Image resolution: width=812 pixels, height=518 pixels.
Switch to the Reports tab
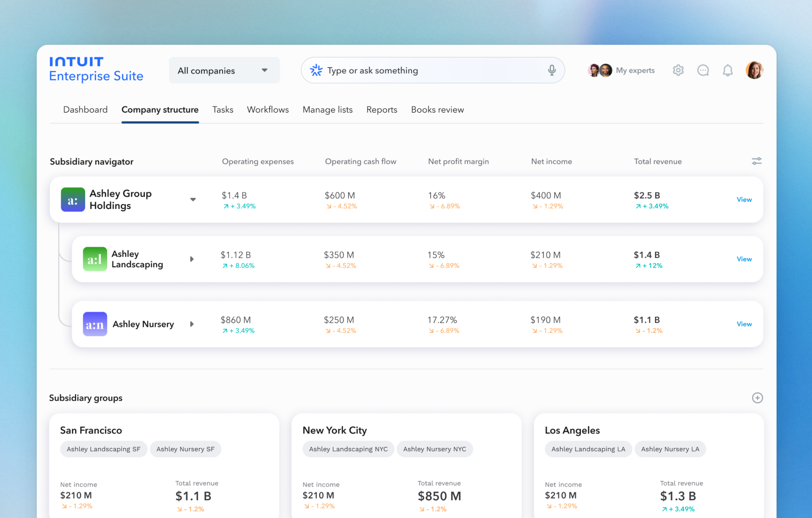coord(381,110)
